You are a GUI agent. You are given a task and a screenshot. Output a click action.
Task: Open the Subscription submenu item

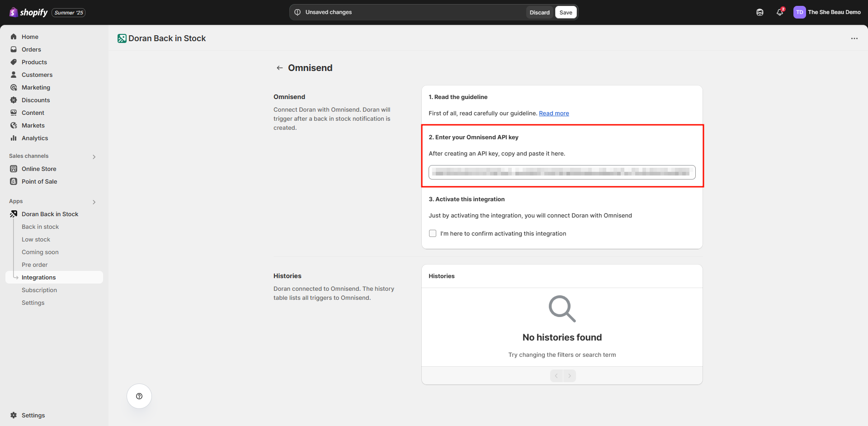tap(39, 290)
